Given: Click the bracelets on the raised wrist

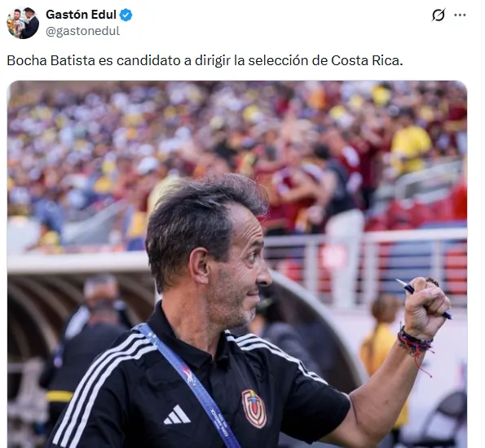Looking at the screenshot, I should [x=414, y=341].
